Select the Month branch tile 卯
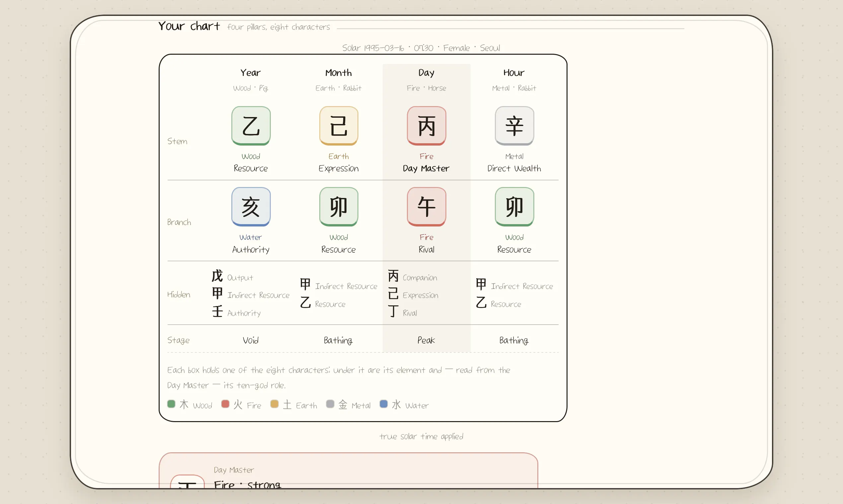843x504 pixels. tap(339, 207)
